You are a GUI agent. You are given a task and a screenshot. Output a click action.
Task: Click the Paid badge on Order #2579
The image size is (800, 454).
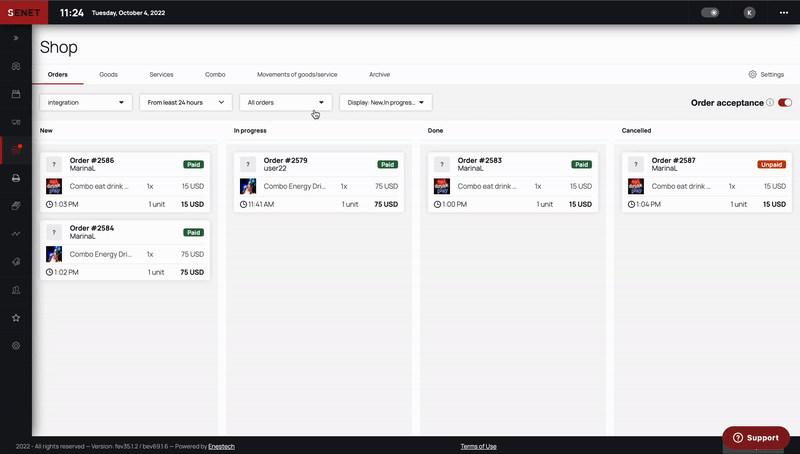[x=387, y=164]
